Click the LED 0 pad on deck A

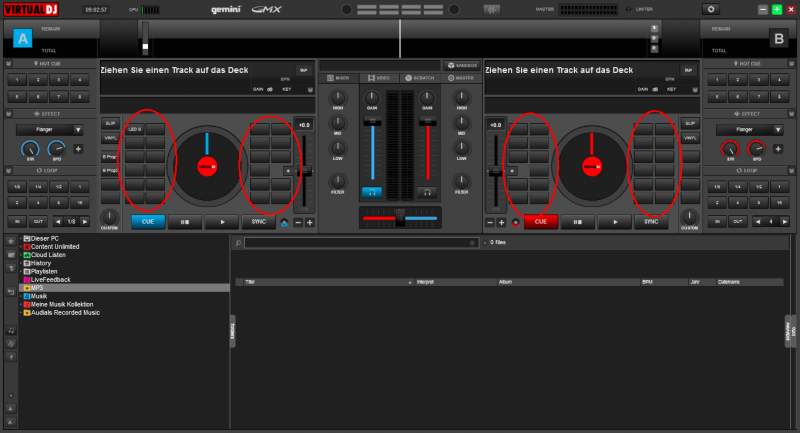pyautogui.click(x=135, y=129)
